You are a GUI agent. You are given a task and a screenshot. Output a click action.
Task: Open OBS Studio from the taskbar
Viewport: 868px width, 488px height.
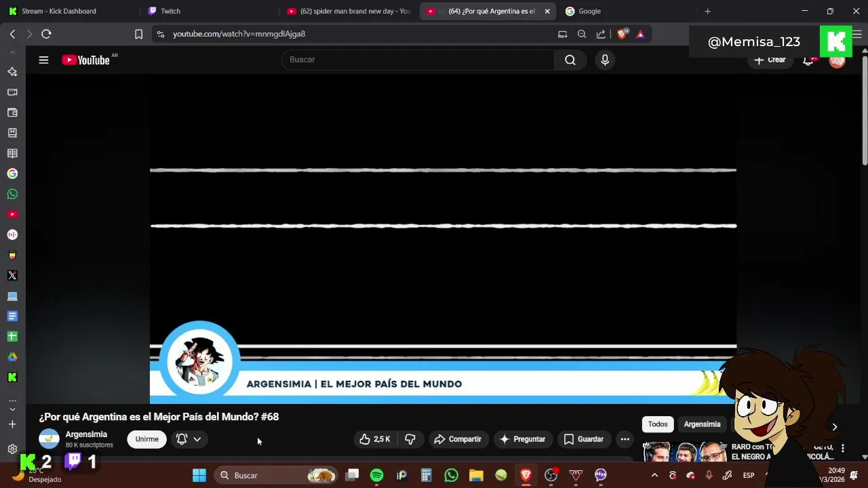click(551, 475)
